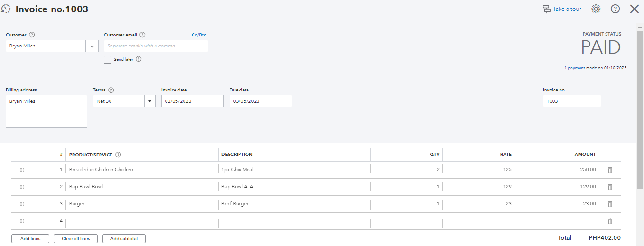Viewport: 644px width, 246px height.
Task: Open the Terms dropdown arrow
Action: pyautogui.click(x=150, y=101)
